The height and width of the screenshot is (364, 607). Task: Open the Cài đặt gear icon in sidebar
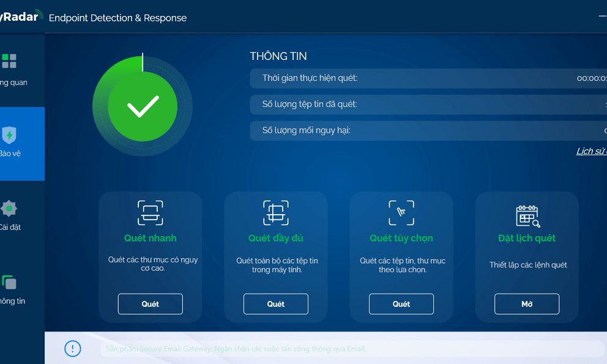(9, 209)
